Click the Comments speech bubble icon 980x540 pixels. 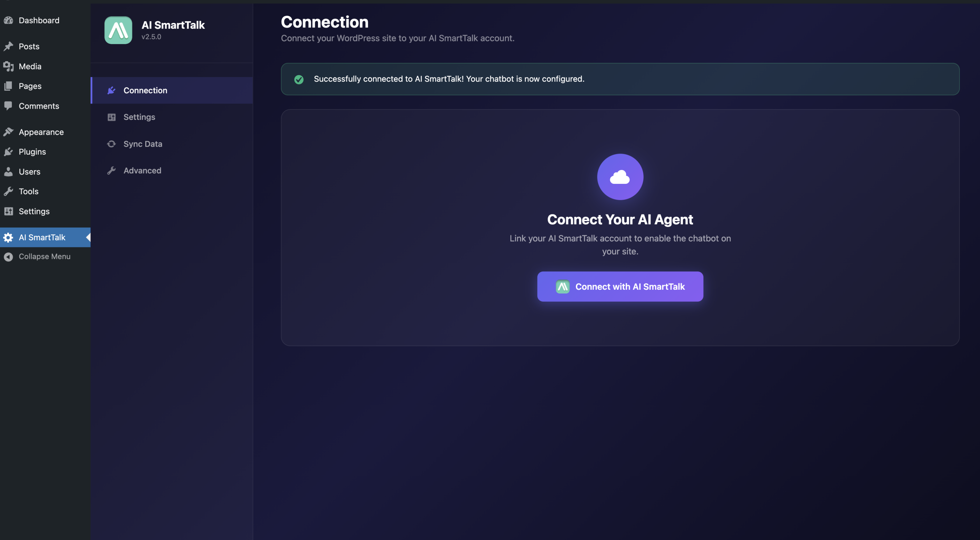[8, 106]
